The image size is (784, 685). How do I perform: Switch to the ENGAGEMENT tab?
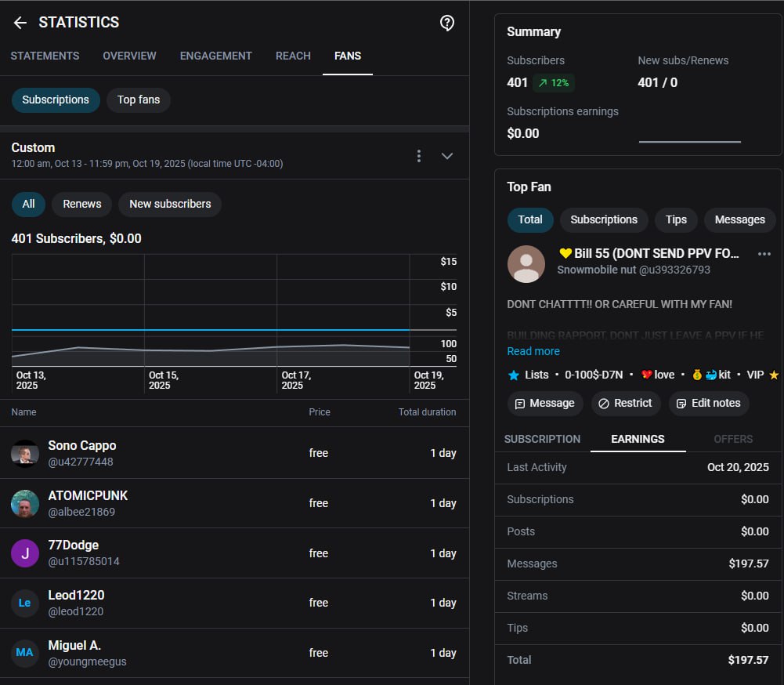(x=216, y=56)
